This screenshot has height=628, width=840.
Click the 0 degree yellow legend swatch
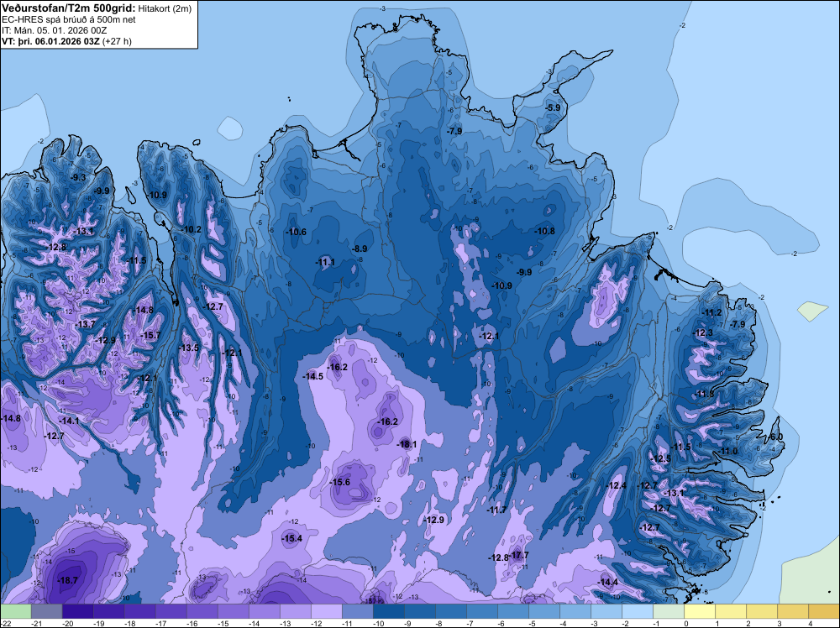click(x=699, y=611)
